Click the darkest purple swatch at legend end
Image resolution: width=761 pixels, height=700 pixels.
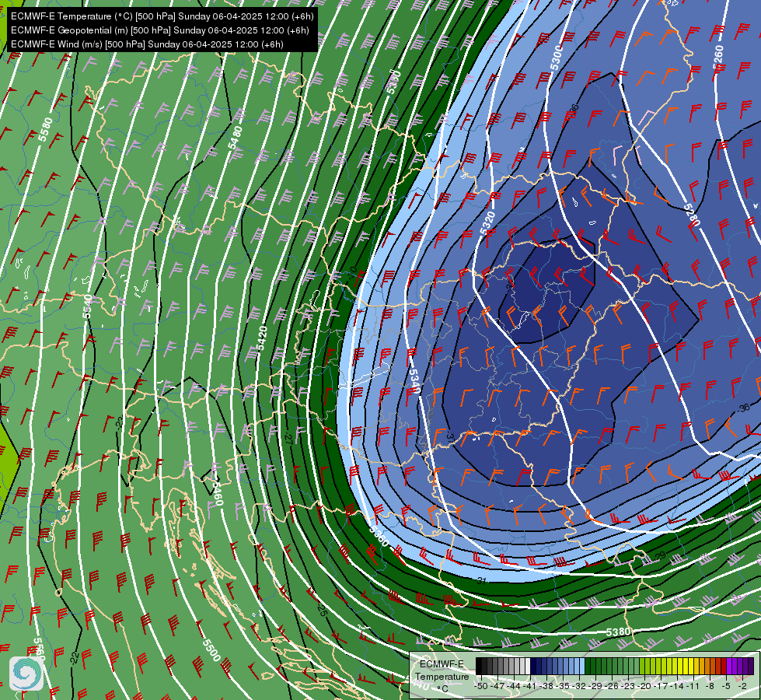tap(751, 666)
